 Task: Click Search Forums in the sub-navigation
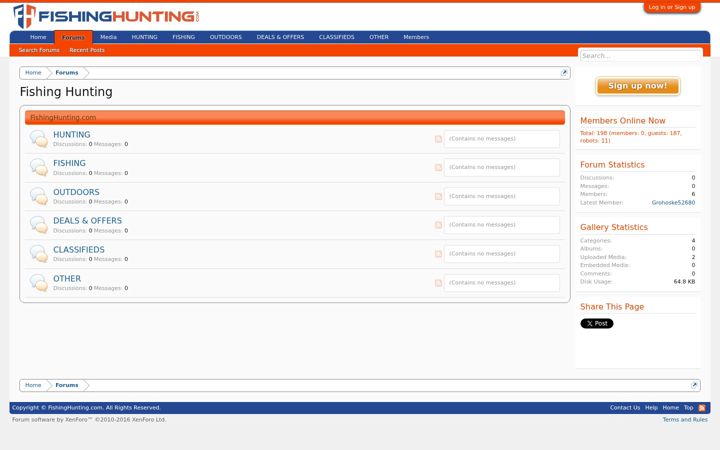tap(39, 50)
